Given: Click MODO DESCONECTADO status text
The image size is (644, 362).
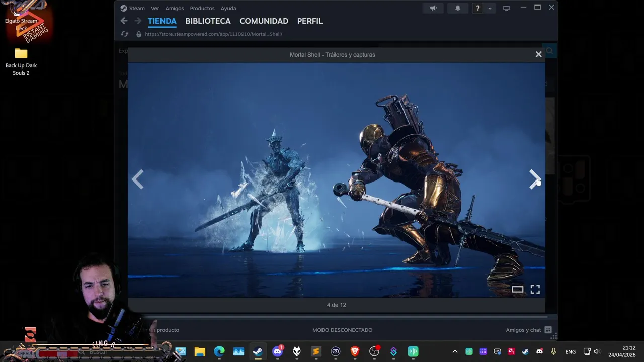Looking at the screenshot, I should point(342,330).
